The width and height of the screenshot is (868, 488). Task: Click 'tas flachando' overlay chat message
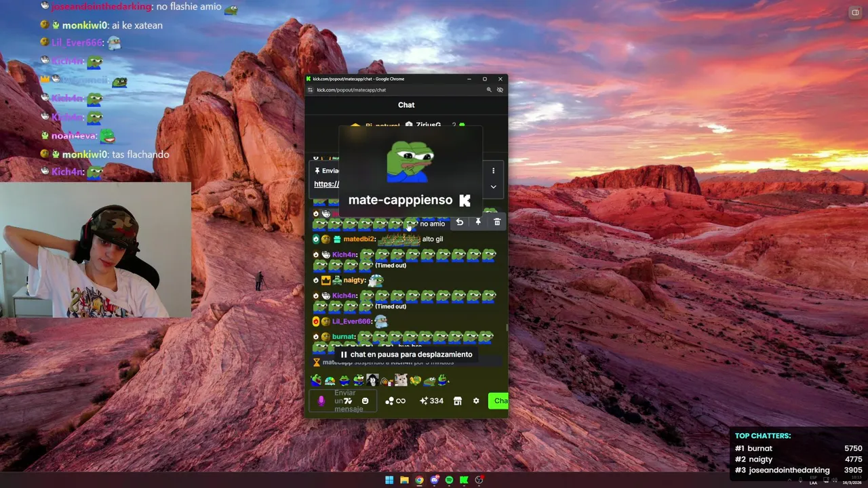(x=140, y=155)
